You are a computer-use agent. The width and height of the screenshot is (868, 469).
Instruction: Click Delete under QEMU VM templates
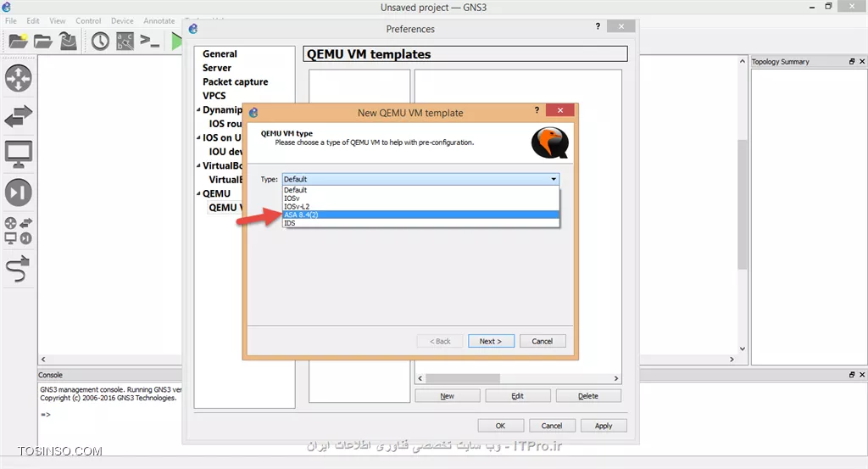click(588, 396)
